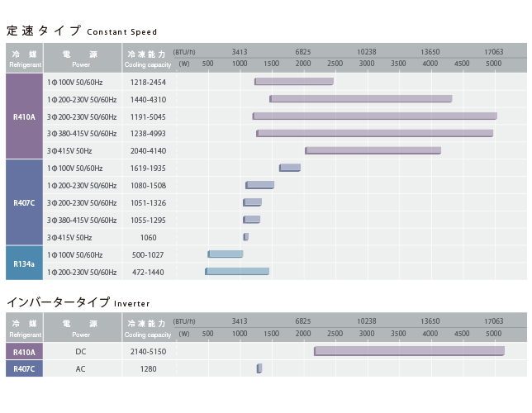Click the Inverter section heading
Viewport: 532px width, 413px height.
pyautogui.click(x=78, y=302)
